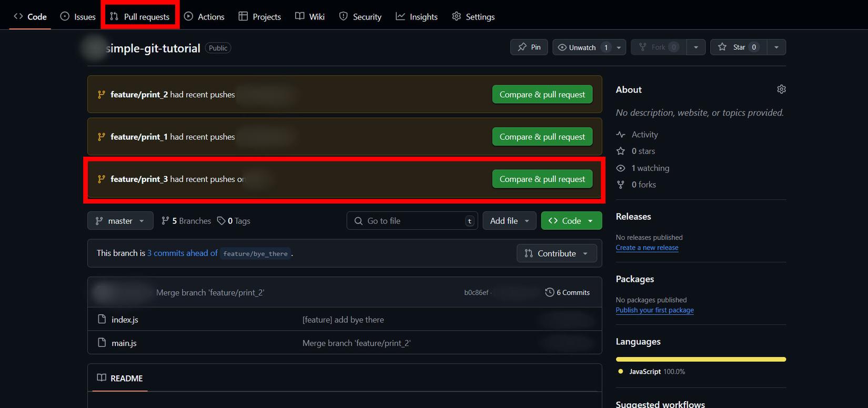868x408 pixels.
Task: Click Publish your first package
Action: tap(655, 310)
